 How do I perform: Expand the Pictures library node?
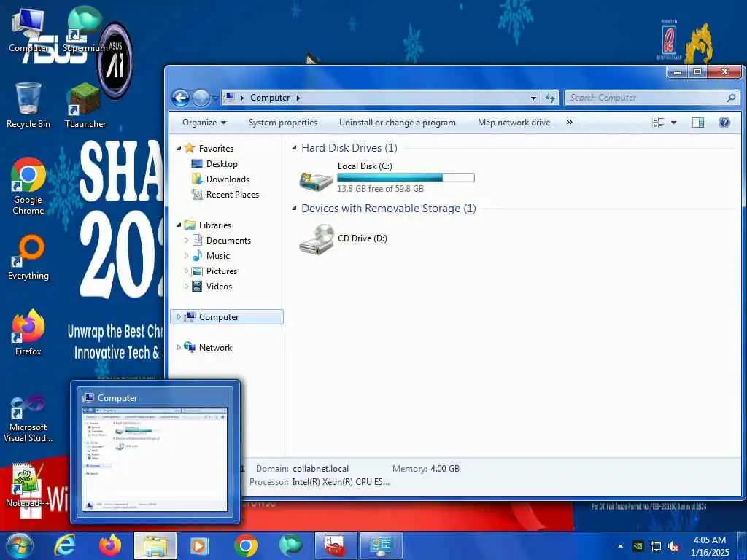(x=186, y=271)
